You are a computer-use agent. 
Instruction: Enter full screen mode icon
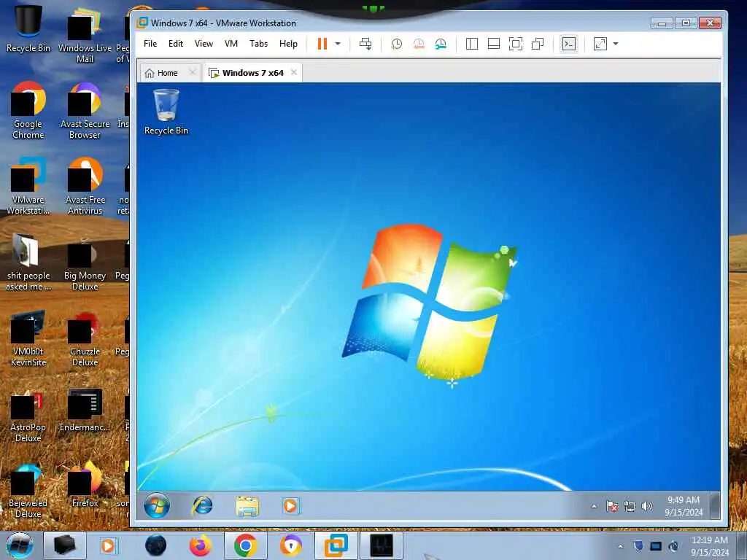click(516, 44)
